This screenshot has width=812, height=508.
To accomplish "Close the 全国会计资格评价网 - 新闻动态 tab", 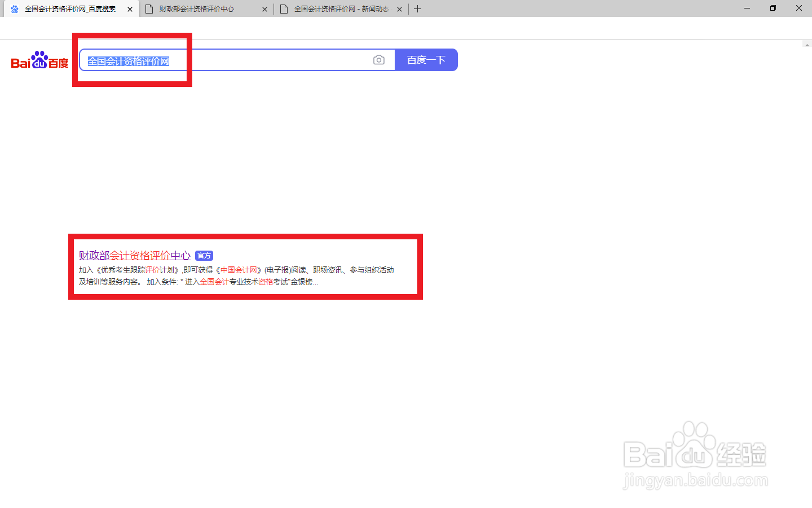I will click(x=400, y=9).
